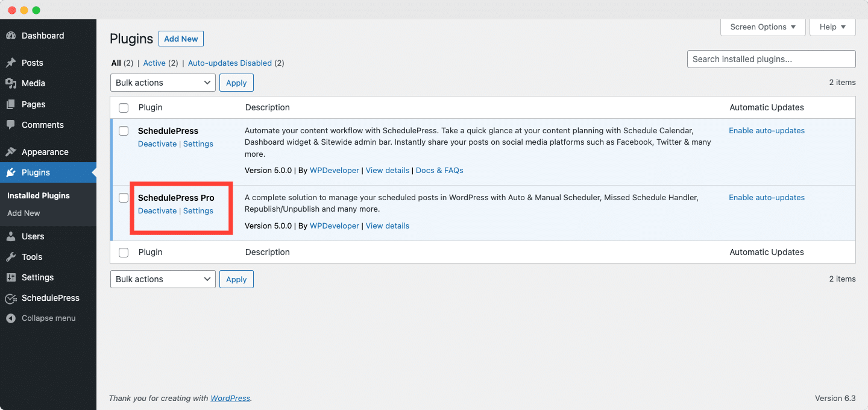
Task: Click the top Apply button
Action: tap(236, 83)
